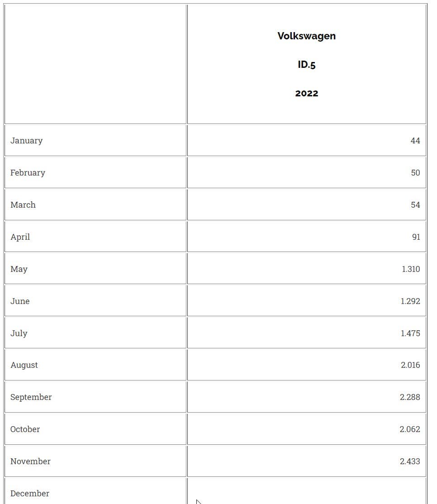Click the October value 2.062
Viewport: 437px width, 504px height.
pos(409,429)
